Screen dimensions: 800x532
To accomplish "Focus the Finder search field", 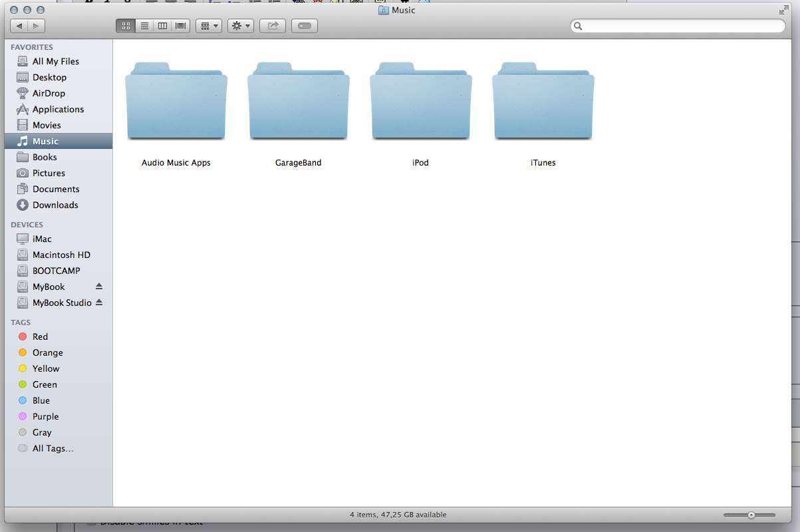I will (x=678, y=26).
